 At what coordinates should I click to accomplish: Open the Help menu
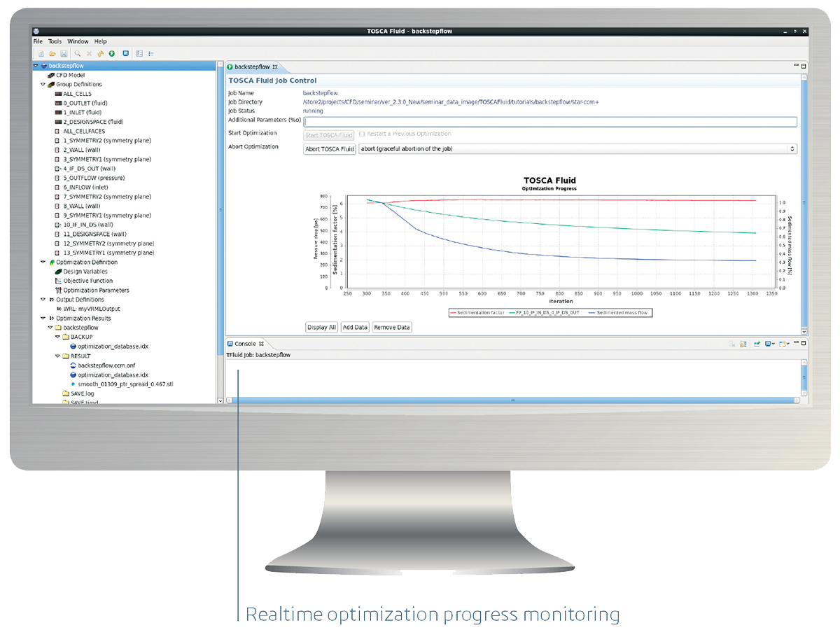pos(100,41)
